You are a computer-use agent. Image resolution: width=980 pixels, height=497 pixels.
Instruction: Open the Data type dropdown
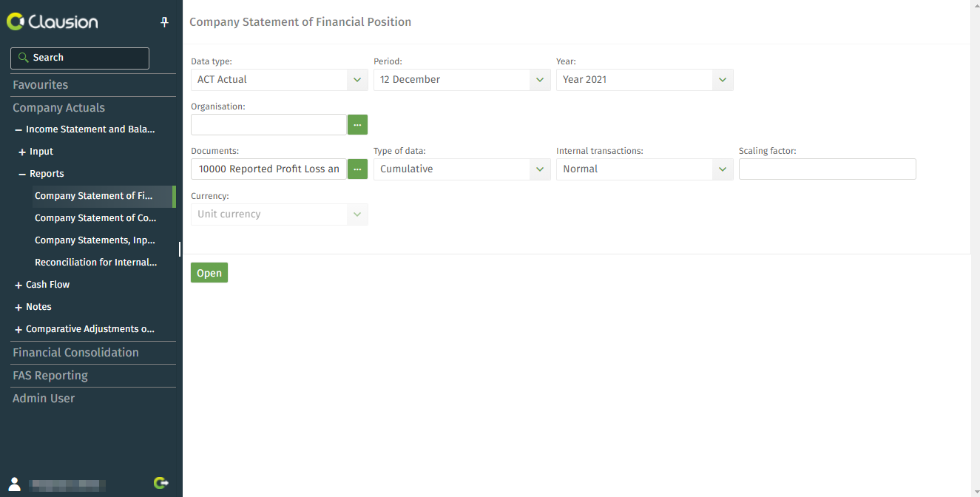tap(280, 80)
